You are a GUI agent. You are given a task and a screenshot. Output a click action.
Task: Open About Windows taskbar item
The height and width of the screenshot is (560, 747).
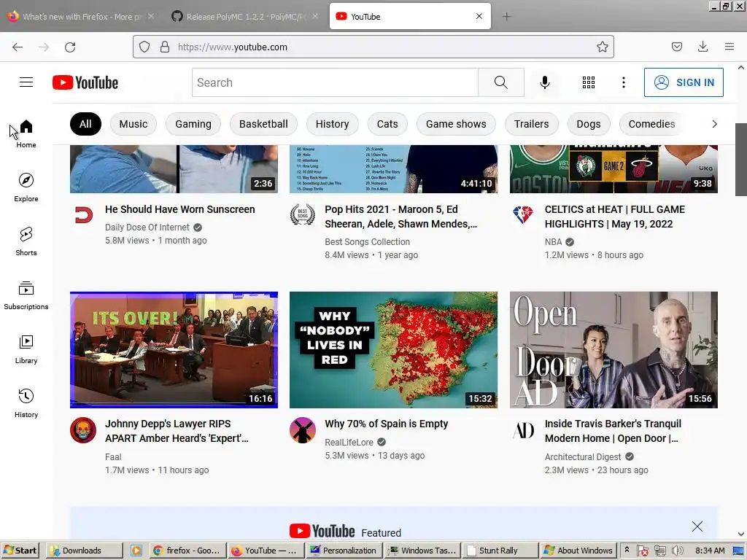[578, 551]
